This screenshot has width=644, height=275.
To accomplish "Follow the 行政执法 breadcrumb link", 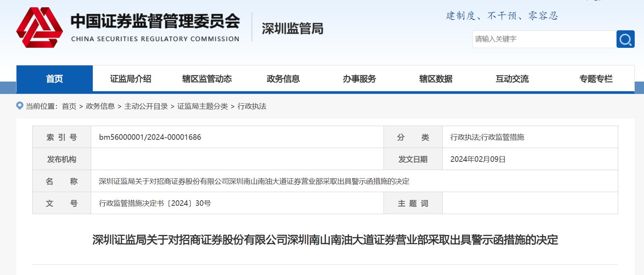I will click(252, 106).
